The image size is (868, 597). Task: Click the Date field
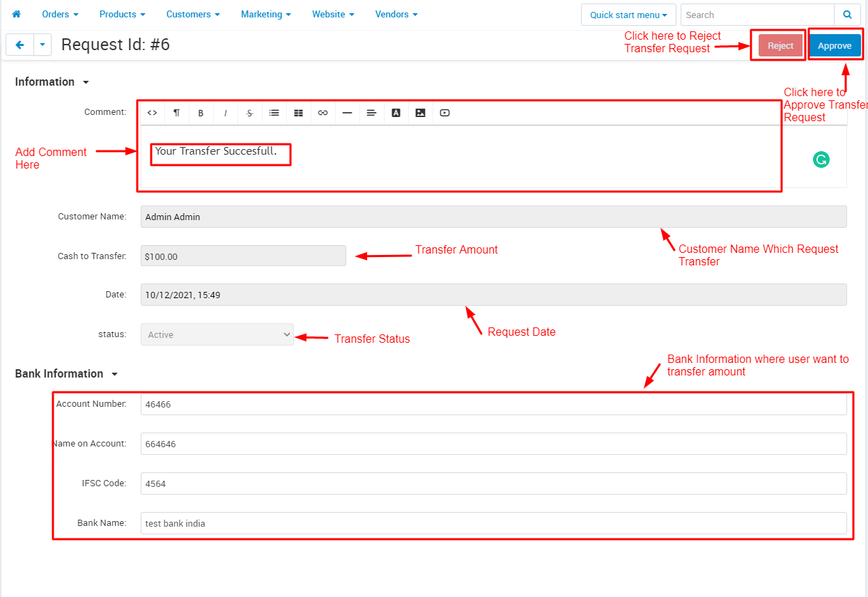pyautogui.click(x=494, y=295)
